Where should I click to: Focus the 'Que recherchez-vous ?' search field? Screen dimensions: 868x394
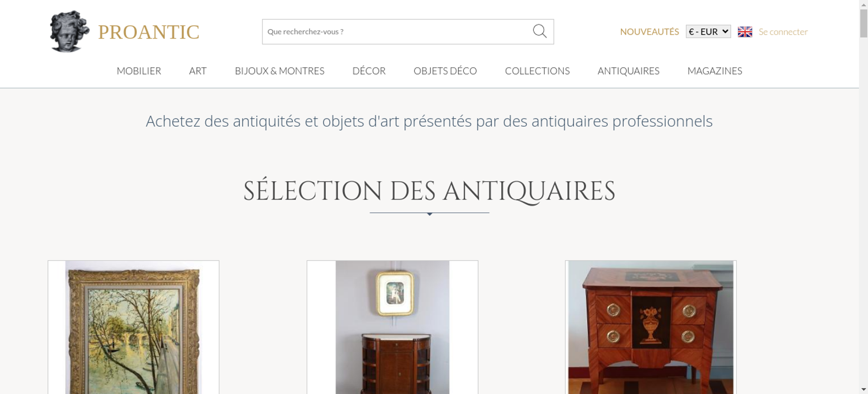397,32
